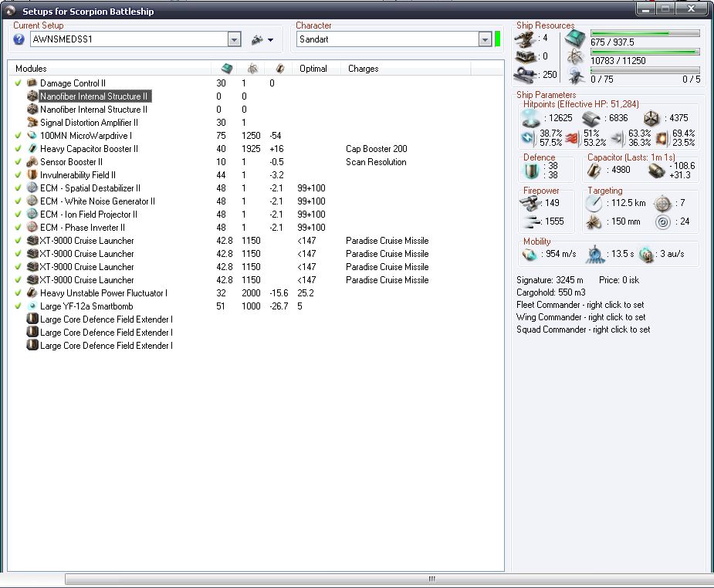The image size is (714, 588).
Task: Sort by the capacitor column header icon
Action: pyautogui.click(x=279, y=69)
